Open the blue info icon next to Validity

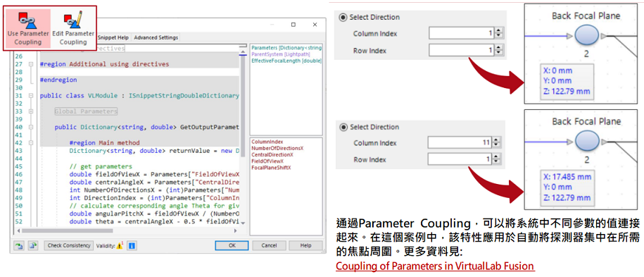click(x=132, y=246)
